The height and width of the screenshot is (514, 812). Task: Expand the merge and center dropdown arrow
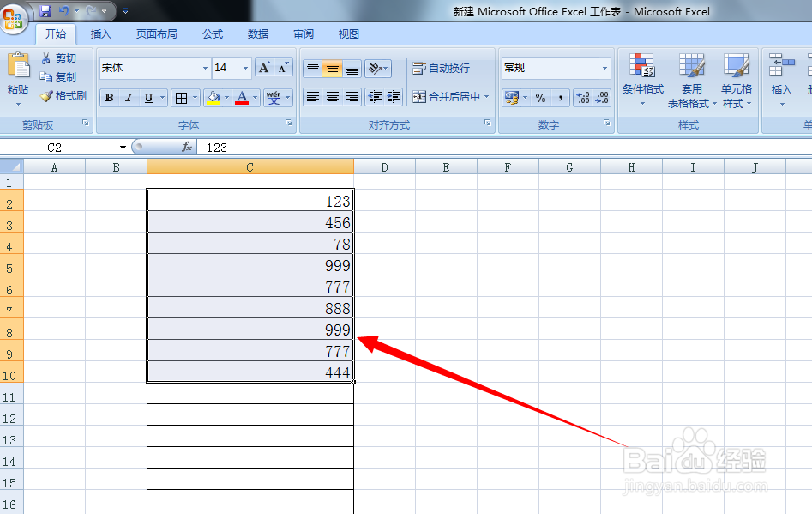pos(487,96)
